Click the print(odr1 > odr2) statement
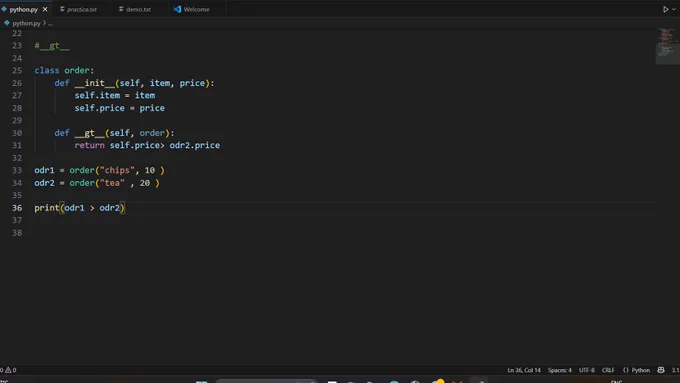Screen dimensions: 680x383 pos(80,208)
